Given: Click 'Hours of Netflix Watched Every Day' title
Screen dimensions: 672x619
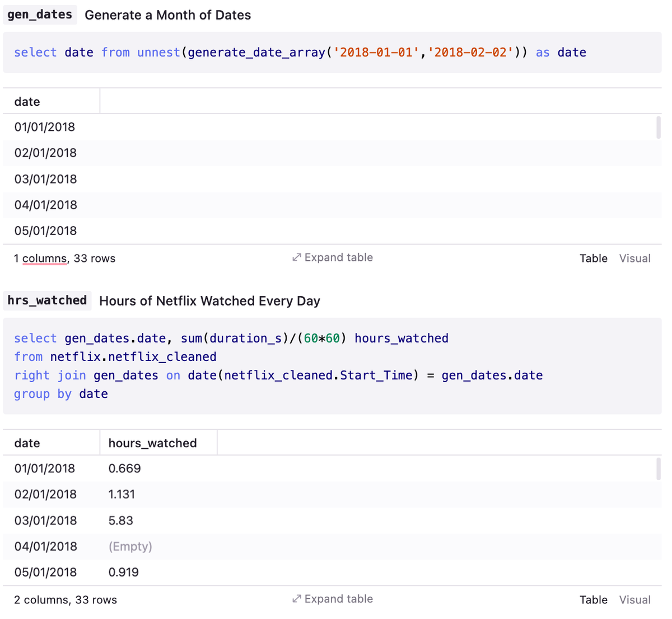Looking at the screenshot, I should (x=209, y=301).
